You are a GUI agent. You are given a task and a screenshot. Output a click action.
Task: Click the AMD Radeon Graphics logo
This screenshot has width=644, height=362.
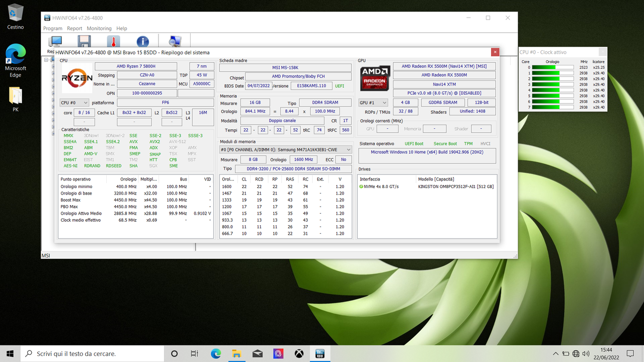pos(374,78)
